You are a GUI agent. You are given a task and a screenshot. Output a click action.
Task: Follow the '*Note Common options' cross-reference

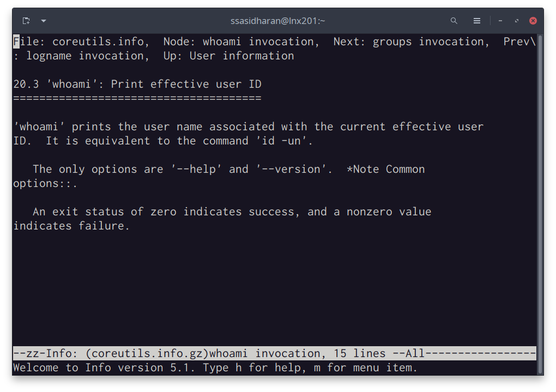coord(386,169)
